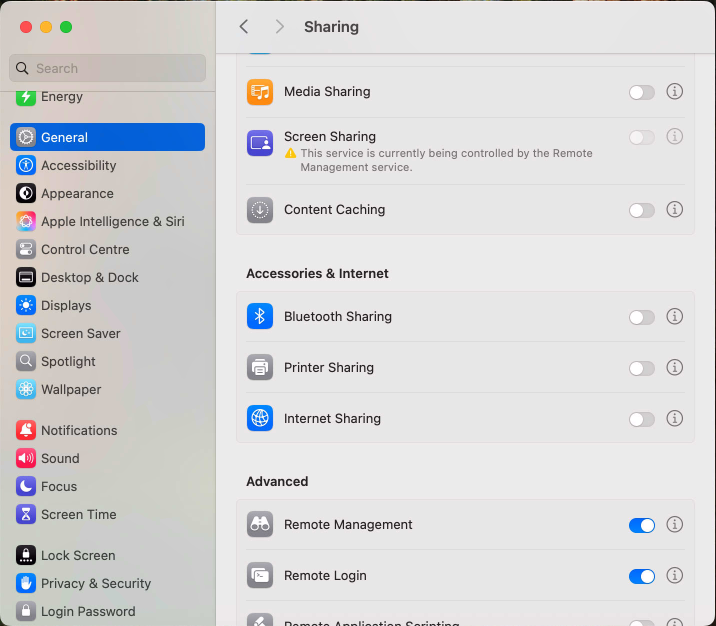The width and height of the screenshot is (716, 626).
Task: Open Lock Screen settings
Action: click(107, 555)
